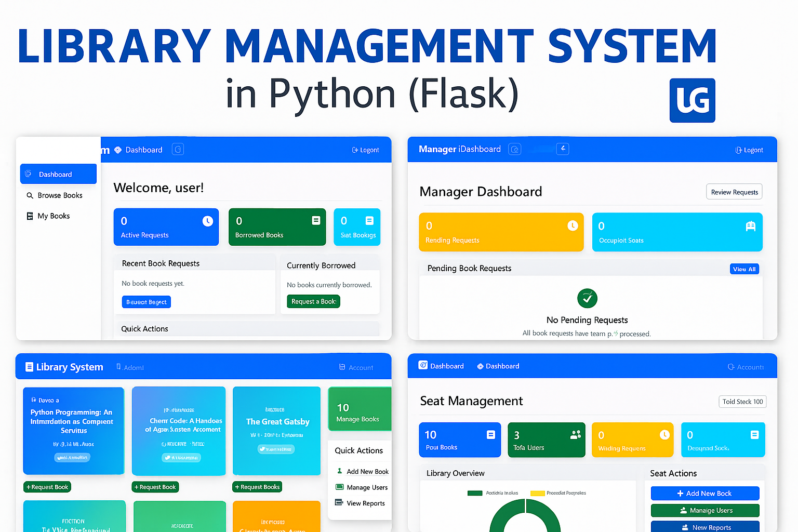Open the yellow Rending Requests card
The image size is (798, 532).
501,232
